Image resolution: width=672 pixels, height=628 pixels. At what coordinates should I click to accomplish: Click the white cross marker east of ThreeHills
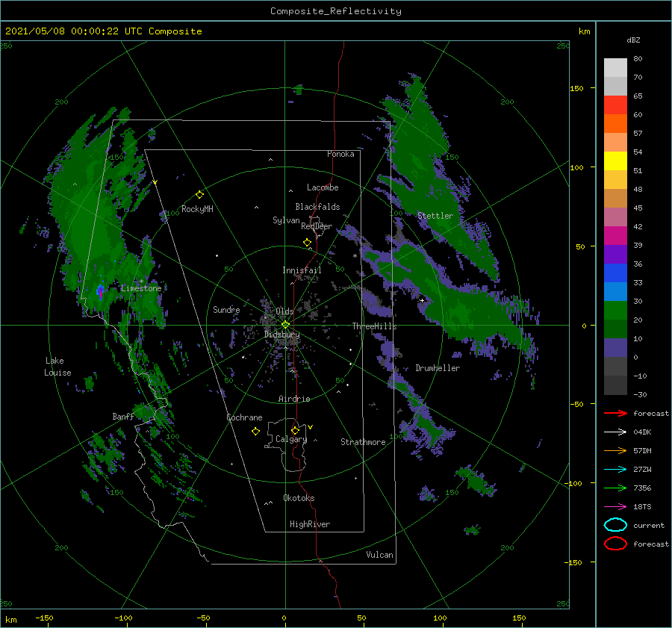tap(422, 300)
